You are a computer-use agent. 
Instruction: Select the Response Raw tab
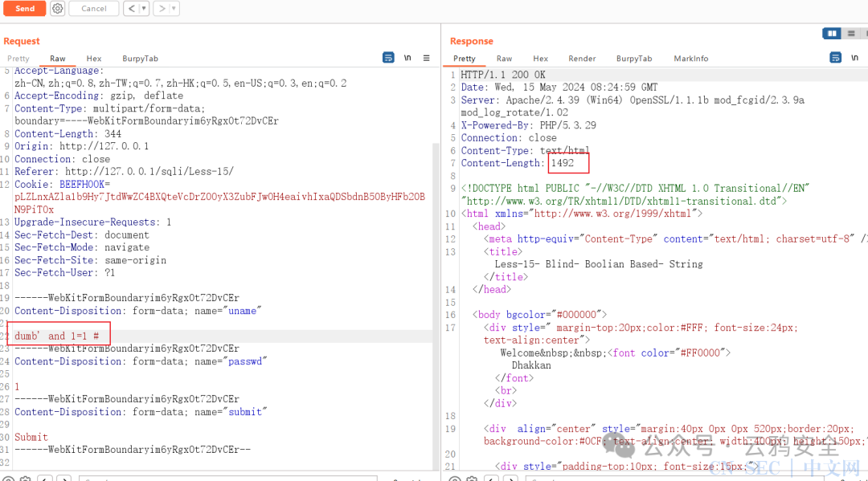(504, 59)
